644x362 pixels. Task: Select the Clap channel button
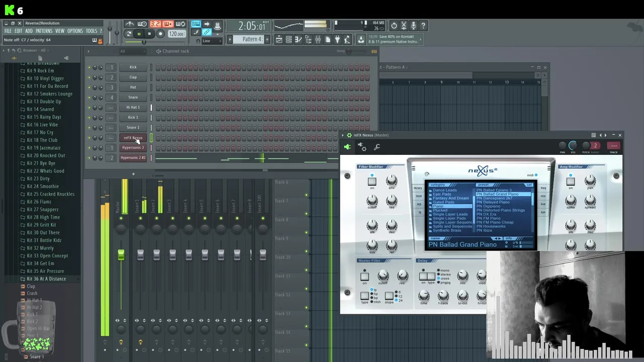click(133, 77)
